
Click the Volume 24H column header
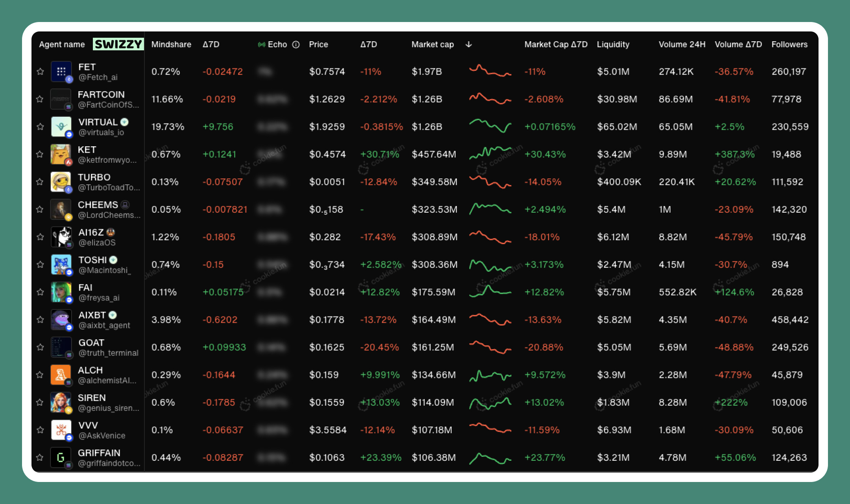tap(682, 44)
